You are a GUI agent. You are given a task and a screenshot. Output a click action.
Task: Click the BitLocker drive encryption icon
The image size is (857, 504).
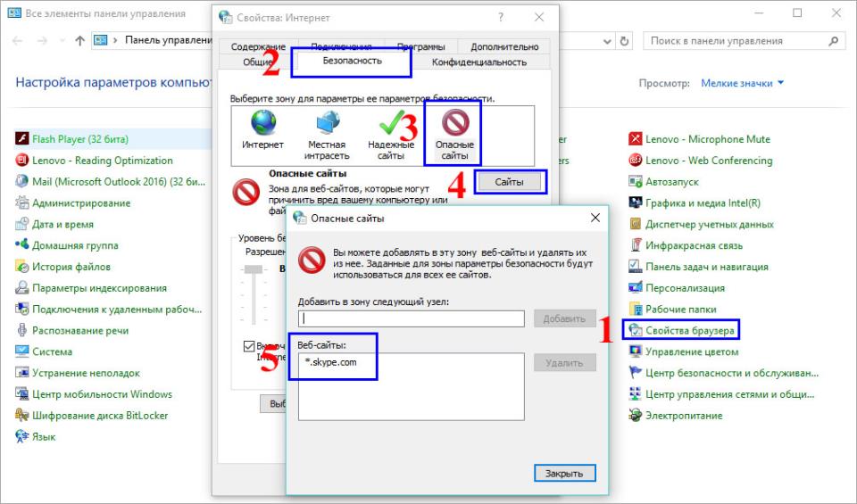(x=23, y=416)
